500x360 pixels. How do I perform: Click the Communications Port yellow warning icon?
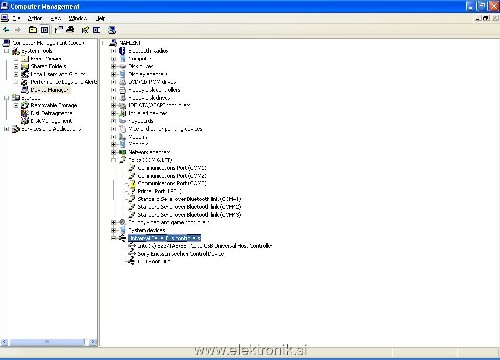(132, 183)
